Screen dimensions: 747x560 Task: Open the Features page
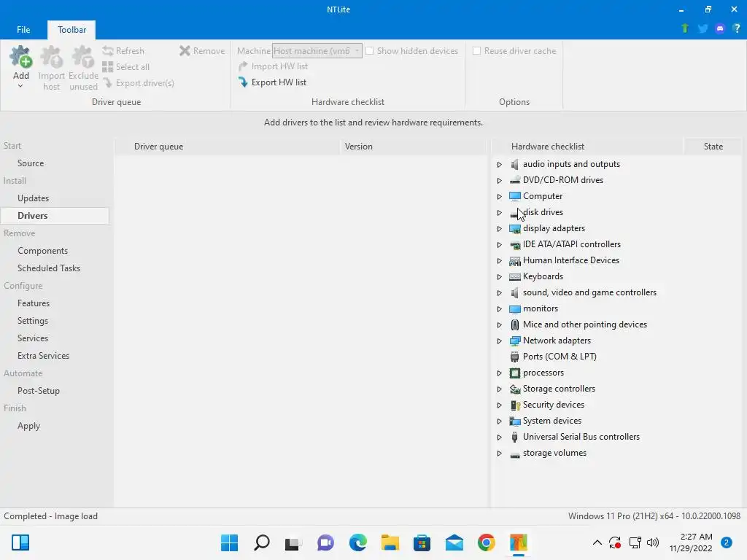34,303
